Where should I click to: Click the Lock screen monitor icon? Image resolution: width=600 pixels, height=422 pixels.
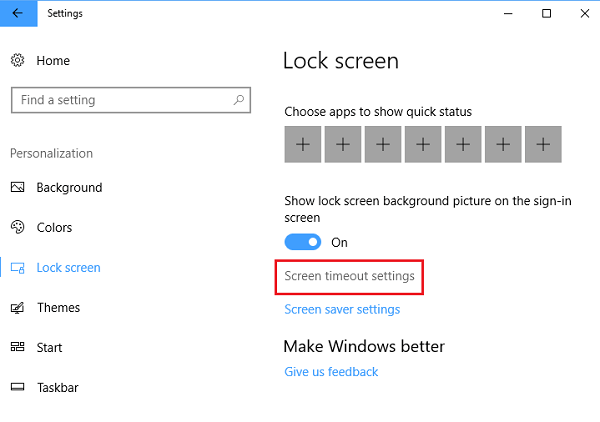(x=18, y=268)
